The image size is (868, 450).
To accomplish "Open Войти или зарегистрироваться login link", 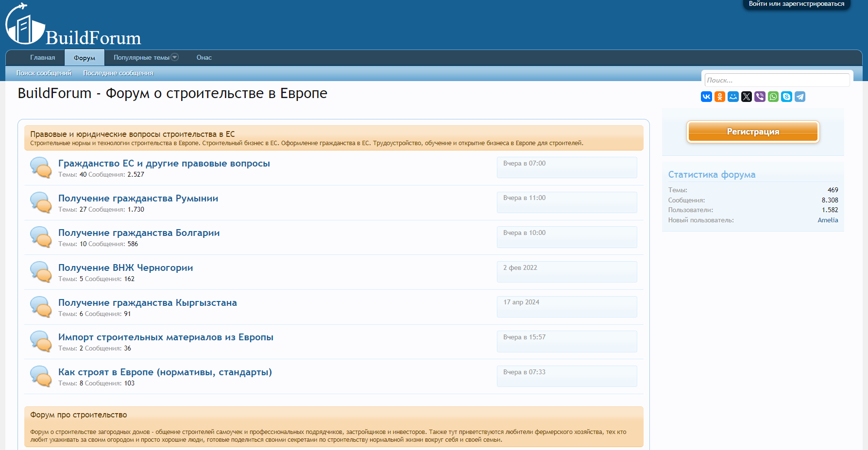I will 796,4.
